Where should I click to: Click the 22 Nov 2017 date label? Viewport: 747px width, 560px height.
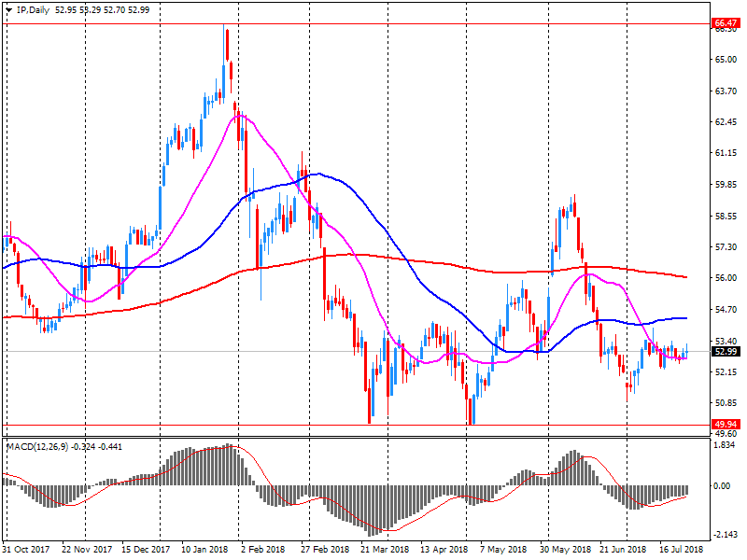(86, 549)
